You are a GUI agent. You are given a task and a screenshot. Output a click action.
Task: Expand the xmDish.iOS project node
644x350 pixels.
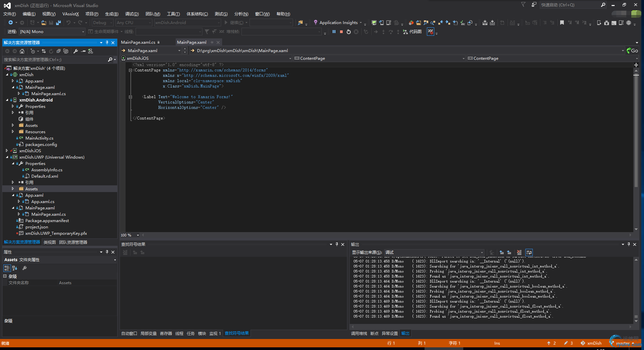click(x=7, y=151)
